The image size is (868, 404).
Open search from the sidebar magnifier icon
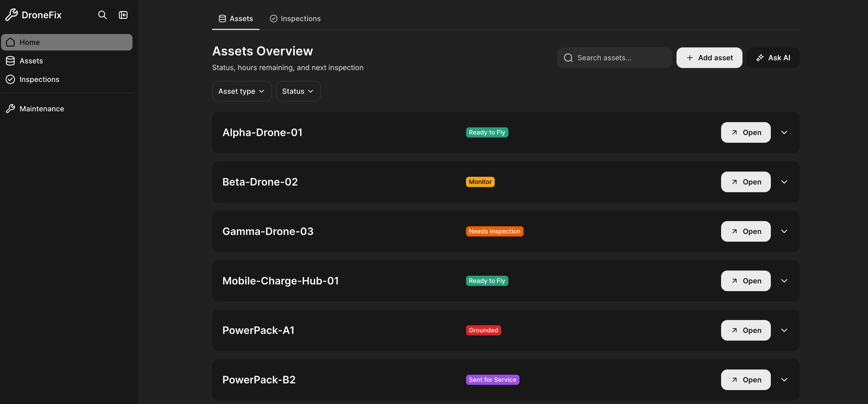(102, 15)
